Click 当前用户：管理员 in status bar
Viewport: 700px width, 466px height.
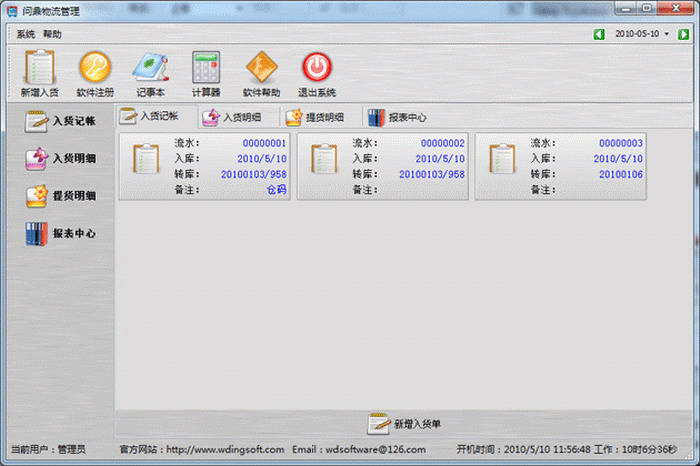pyautogui.click(x=48, y=449)
